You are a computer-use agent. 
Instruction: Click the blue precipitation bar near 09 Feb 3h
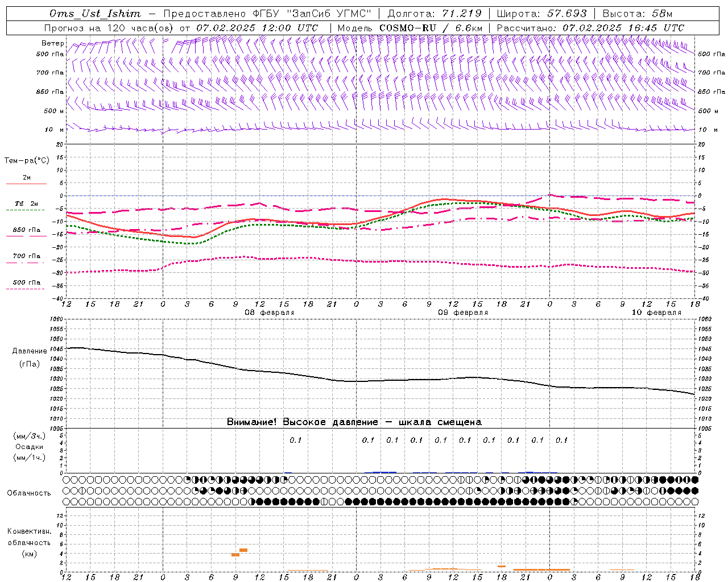click(384, 472)
